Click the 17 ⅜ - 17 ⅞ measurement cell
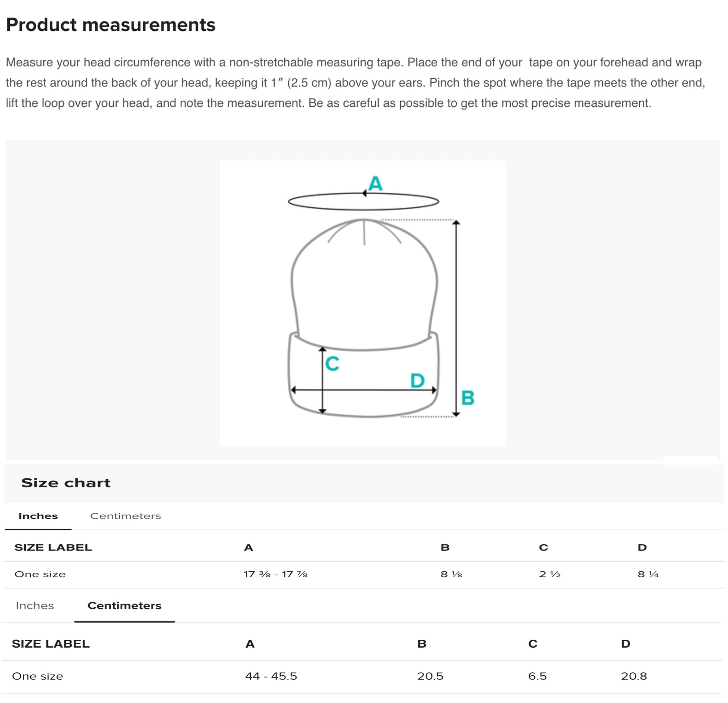This screenshot has height=703, width=728. click(275, 574)
